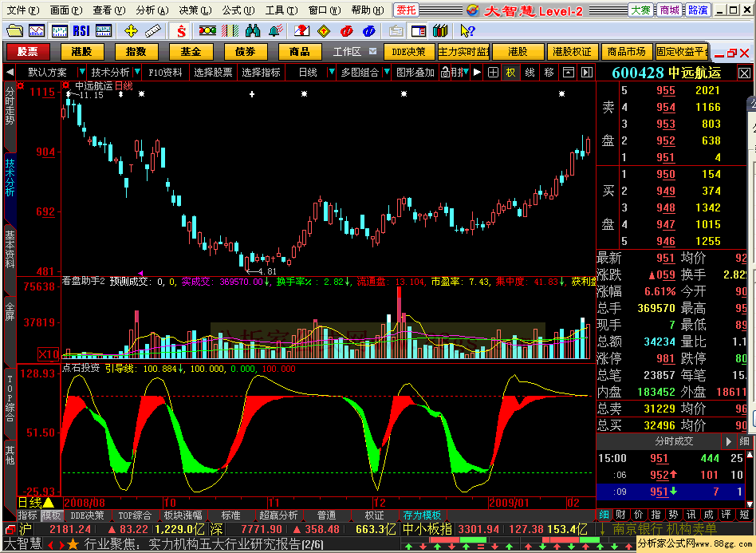Toggle the 线 line drawing button
The image size is (756, 553).
(530, 73)
